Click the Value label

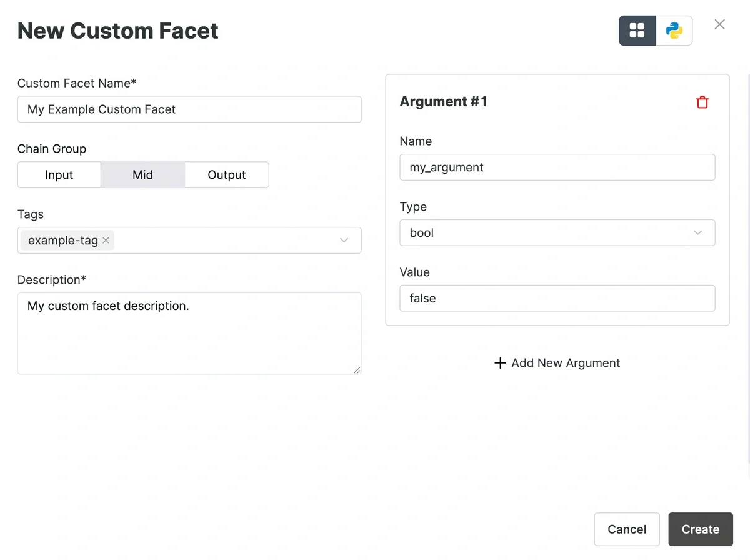click(x=415, y=272)
